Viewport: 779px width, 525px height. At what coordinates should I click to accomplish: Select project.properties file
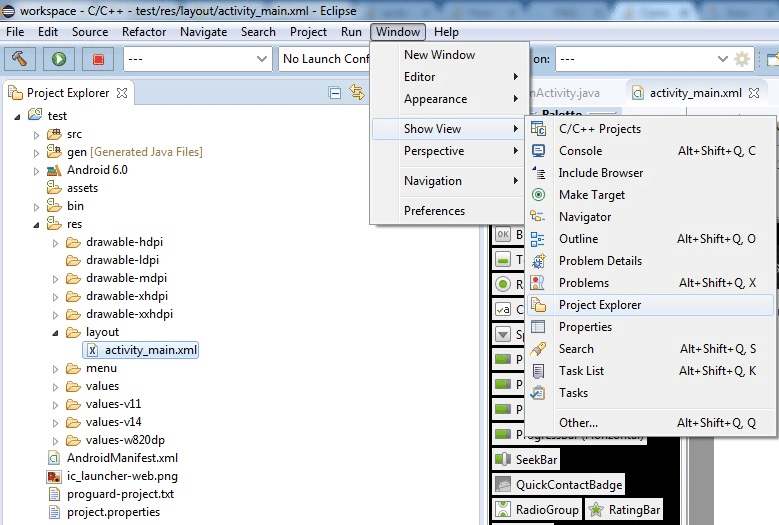[104, 512]
